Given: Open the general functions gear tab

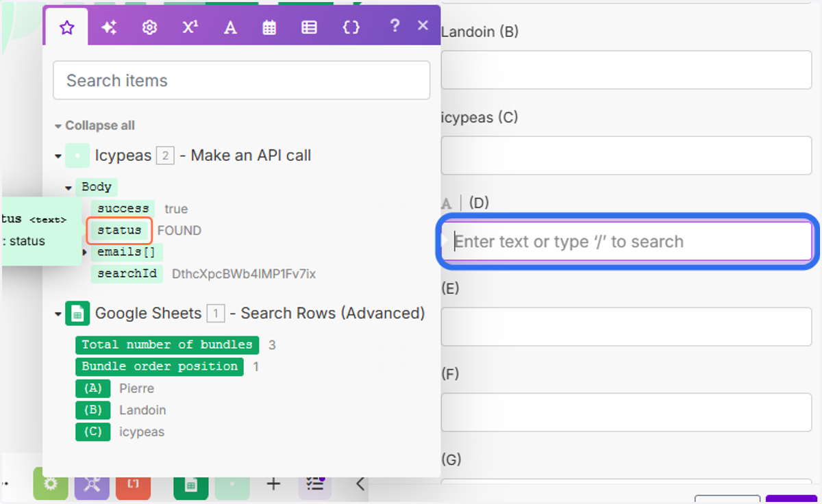Looking at the screenshot, I should coord(149,27).
